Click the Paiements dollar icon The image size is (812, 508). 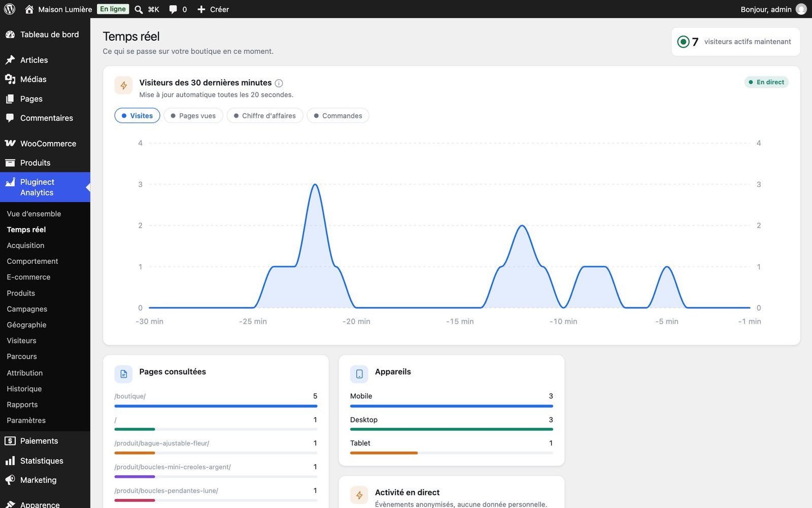10,441
